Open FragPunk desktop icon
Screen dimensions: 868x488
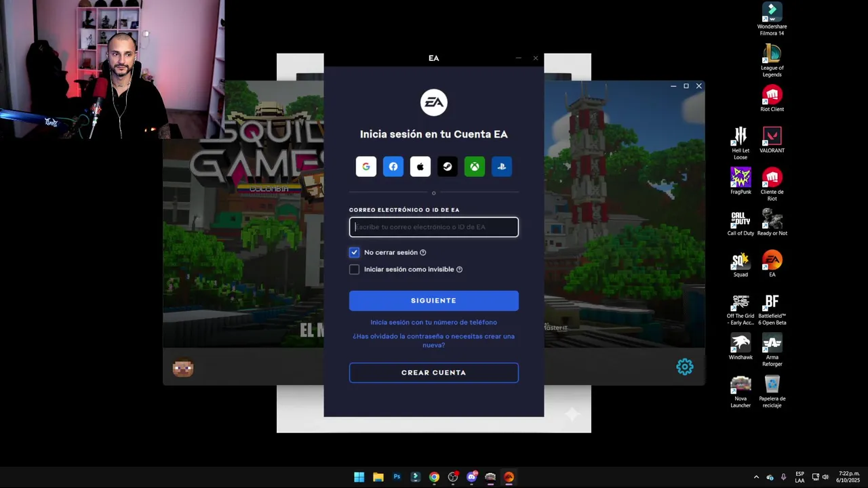coord(741,181)
